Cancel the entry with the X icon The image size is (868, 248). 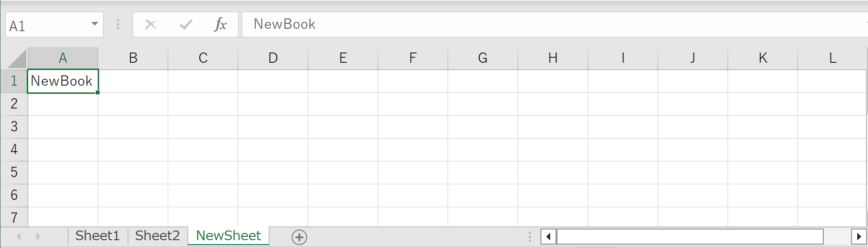pos(151,24)
